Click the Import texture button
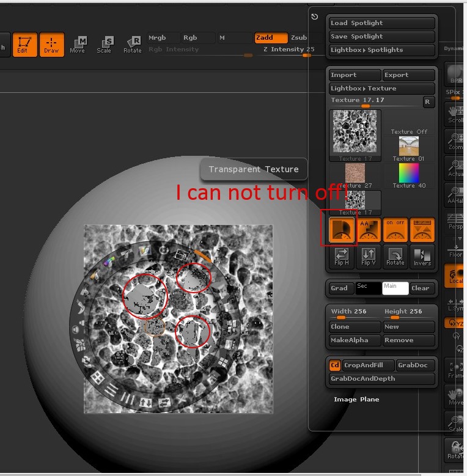This screenshot has height=476, width=467. pyautogui.click(x=355, y=75)
